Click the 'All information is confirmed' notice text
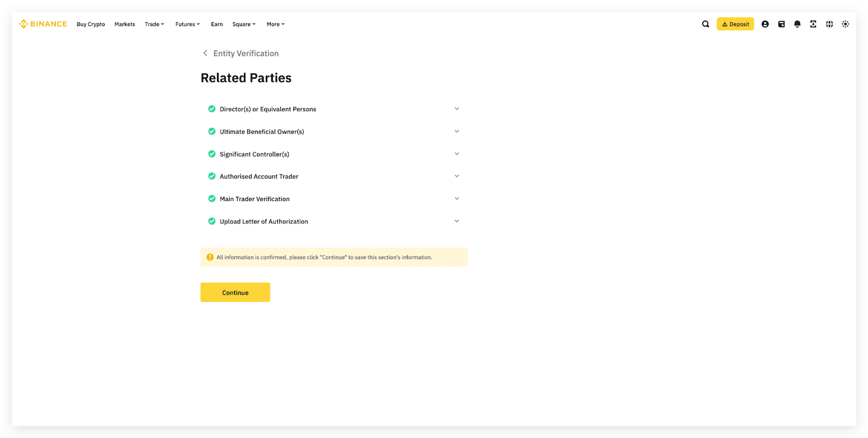Viewport: 868px width, 438px height. (324, 257)
